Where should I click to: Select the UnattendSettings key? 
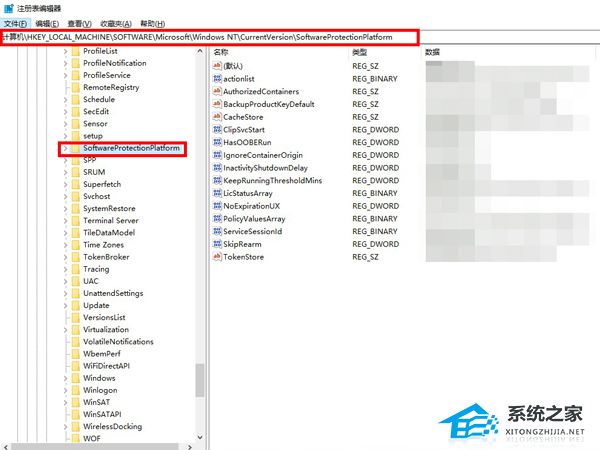[113, 293]
